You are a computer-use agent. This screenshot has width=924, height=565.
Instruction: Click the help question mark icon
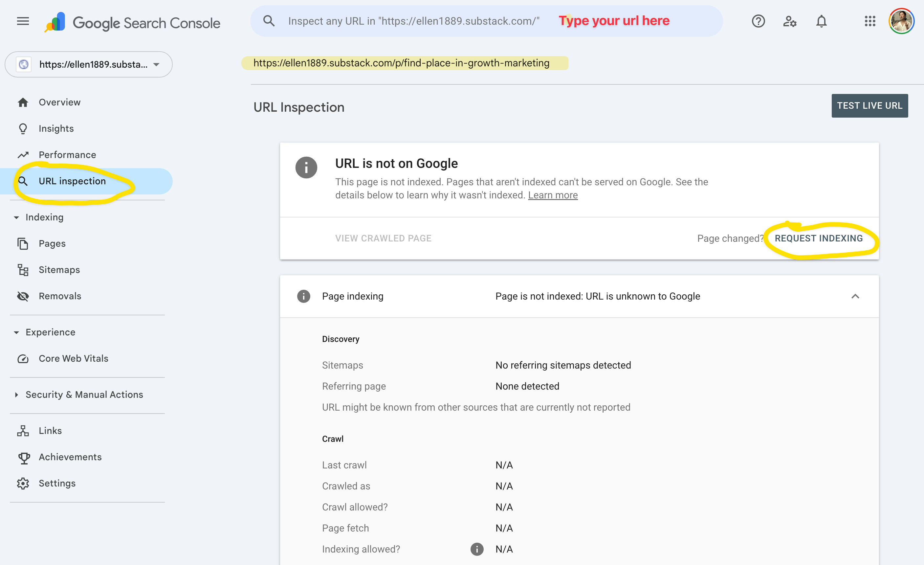758,21
